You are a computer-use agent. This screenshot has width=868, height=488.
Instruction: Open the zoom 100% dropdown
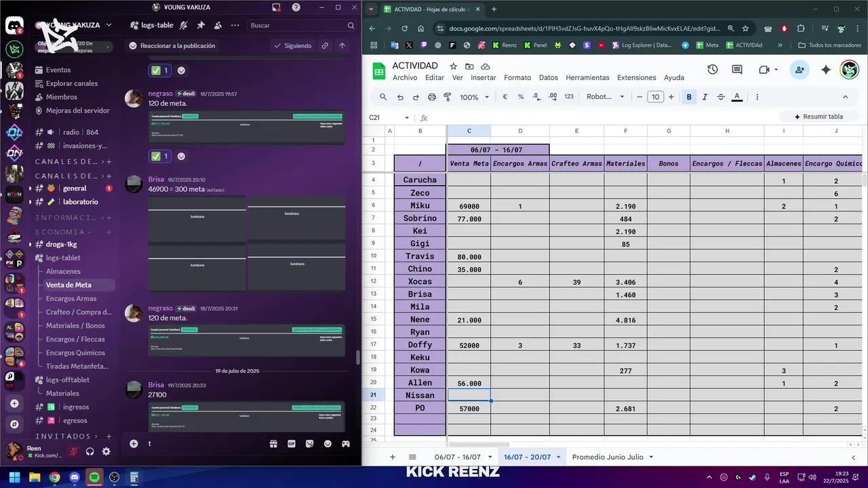pyautogui.click(x=475, y=97)
